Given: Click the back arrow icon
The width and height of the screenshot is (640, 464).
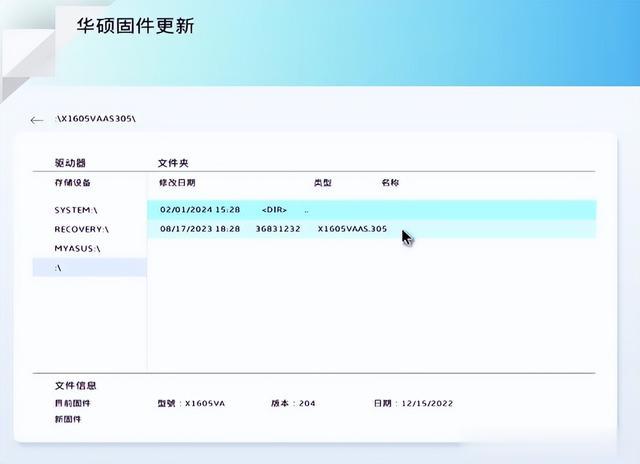Looking at the screenshot, I should (37, 120).
